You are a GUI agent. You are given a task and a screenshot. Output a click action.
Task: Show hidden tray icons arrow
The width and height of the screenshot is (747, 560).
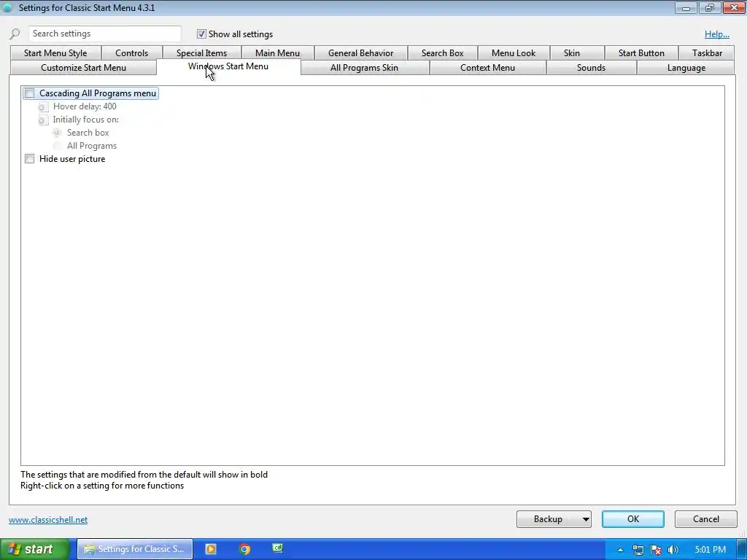620,550
